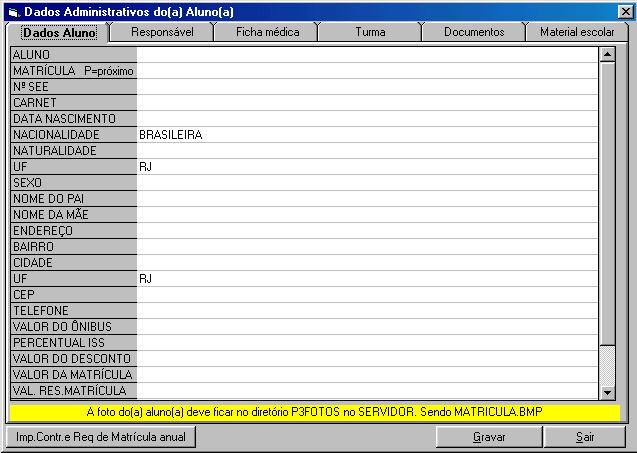This screenshot has width=637, height=453.
Task: Select the TELEFONE input field
Action: (366, 311)
